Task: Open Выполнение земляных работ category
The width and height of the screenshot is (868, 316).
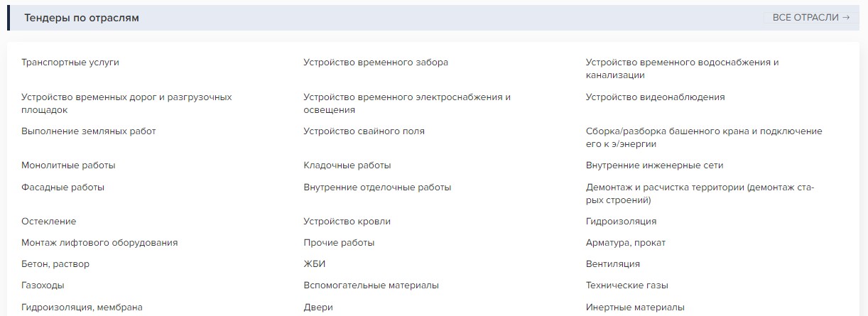Action: pos(89,131)
